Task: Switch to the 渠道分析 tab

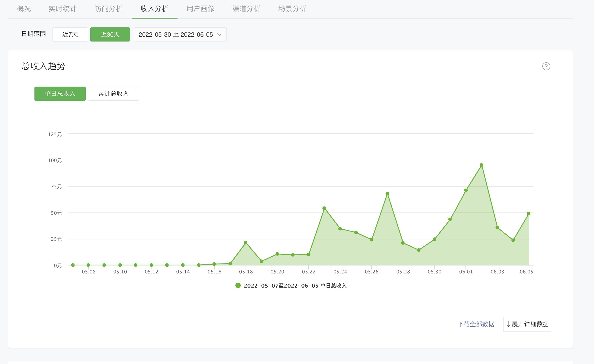Action: 246,9
